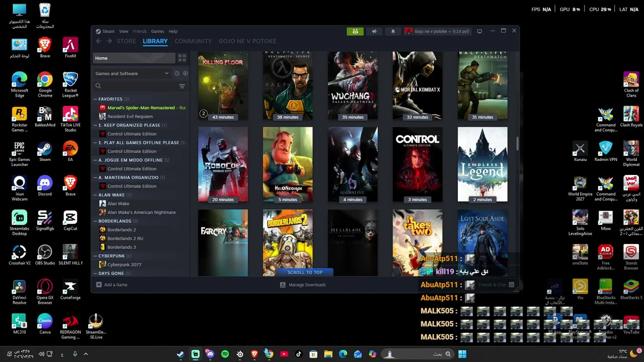644x362 pixels.
Task: Switch to the COMMUNITY tab
Action: [193, 41]
